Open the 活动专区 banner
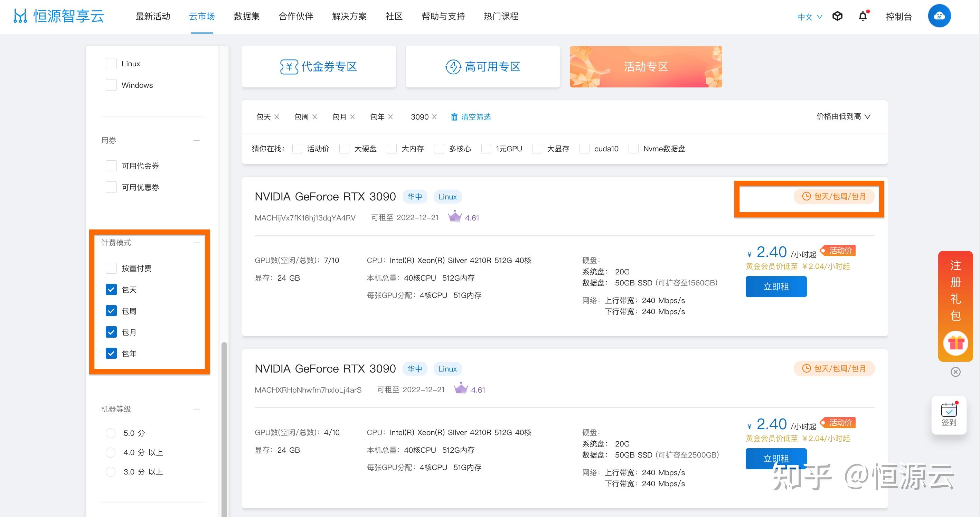The height and width of the screenshot is (517, 980). coord(646,67)
